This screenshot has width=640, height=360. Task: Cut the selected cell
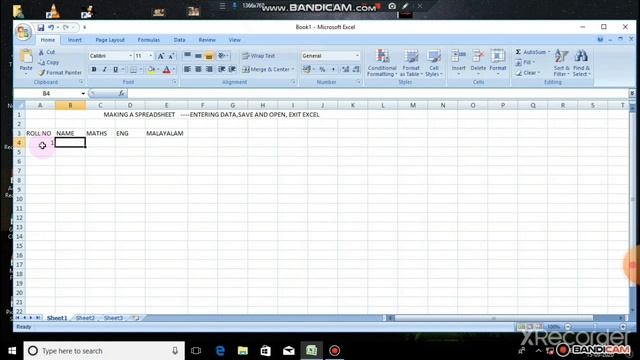[x=47, y=52]
